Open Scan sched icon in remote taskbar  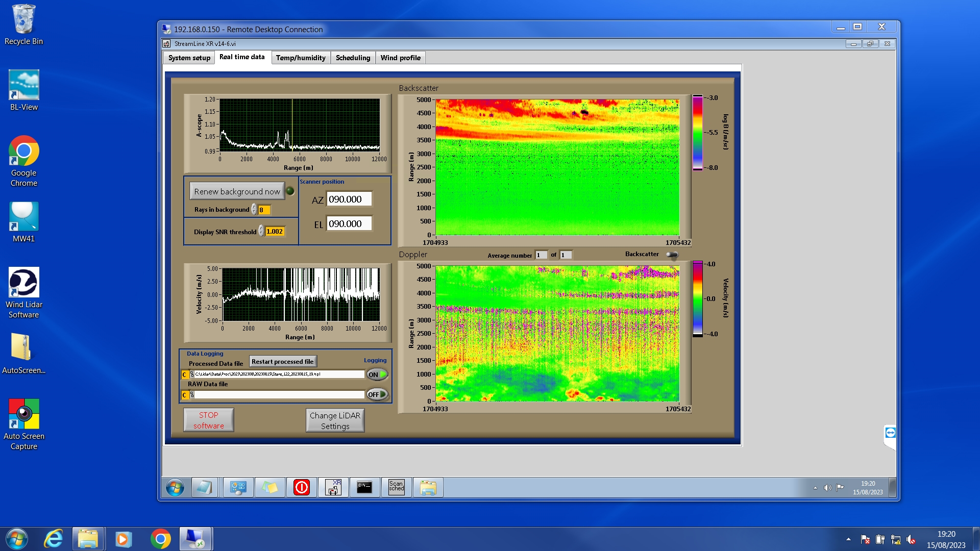396,487
